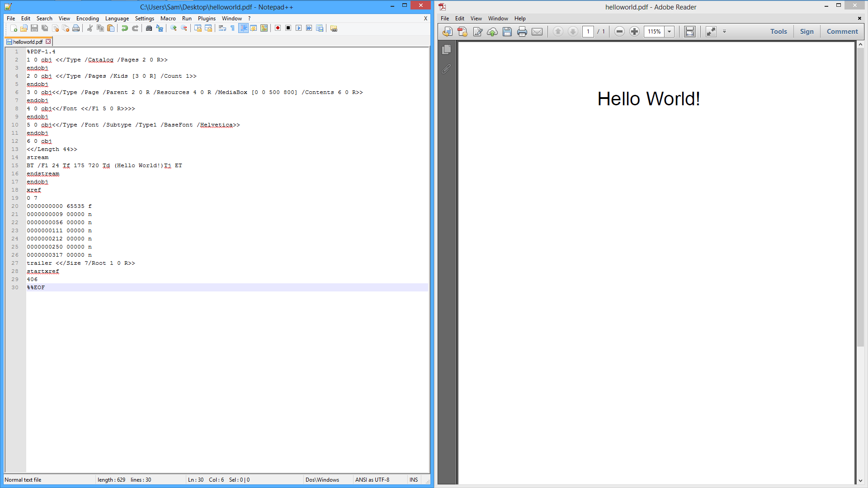Click the Reader vertical scrollbar thumb

click(x=860, y=197)
